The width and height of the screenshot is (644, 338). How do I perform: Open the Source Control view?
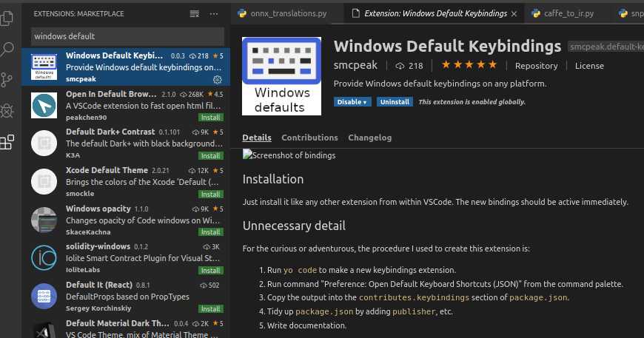[7, 80]
